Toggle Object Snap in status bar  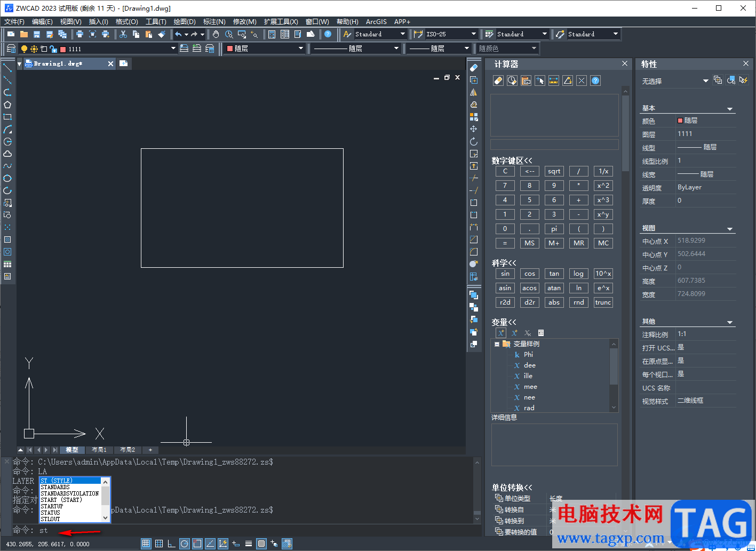[x=197, y=544]
